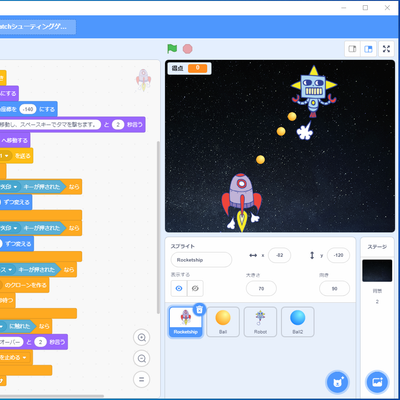This screenshot has height=400, width=400.
Task: Select the Rocketship sprite thumbnail
Action: point(185,322)
